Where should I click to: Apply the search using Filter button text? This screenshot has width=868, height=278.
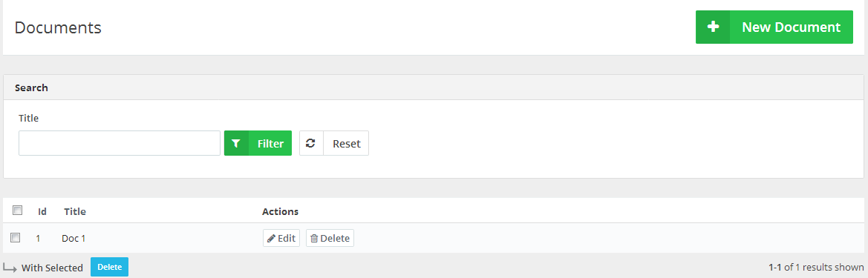[x=271, y=144]
